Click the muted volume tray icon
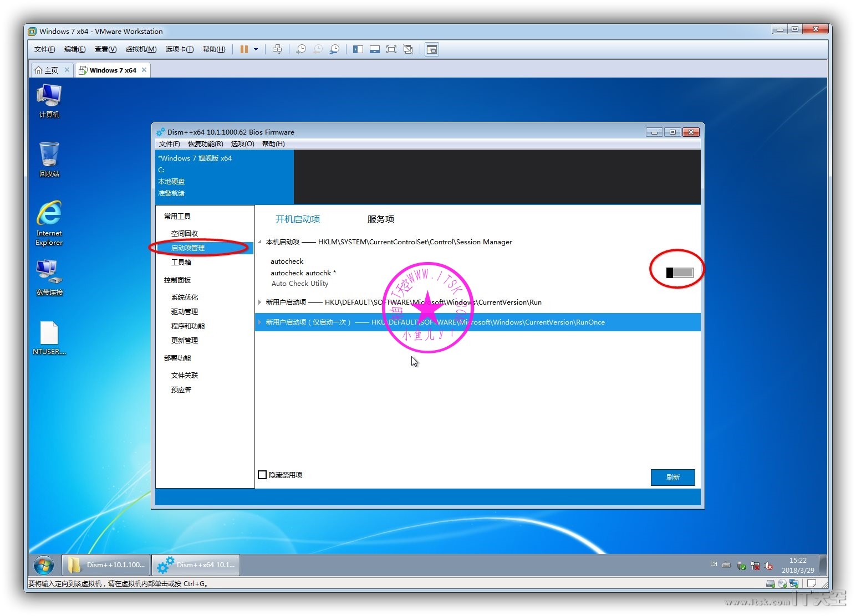 (x=768, y=566)
